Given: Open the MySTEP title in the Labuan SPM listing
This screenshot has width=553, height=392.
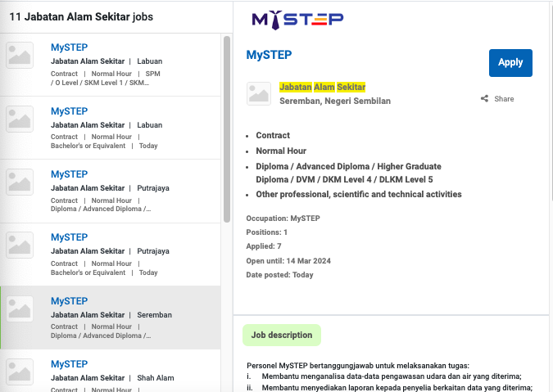Looking at the screenshot, I should click(69, 47).
